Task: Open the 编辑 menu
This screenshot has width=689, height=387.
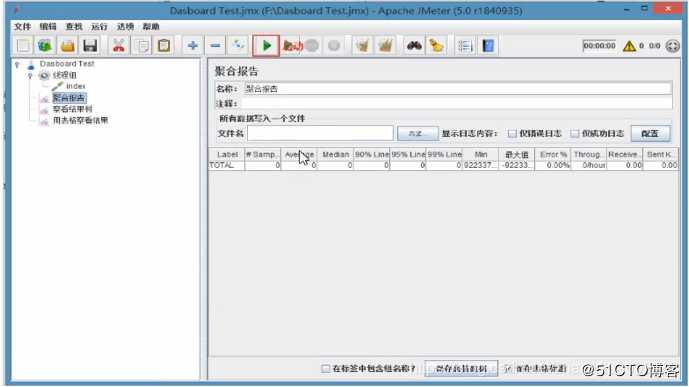Action: (48, 27)
